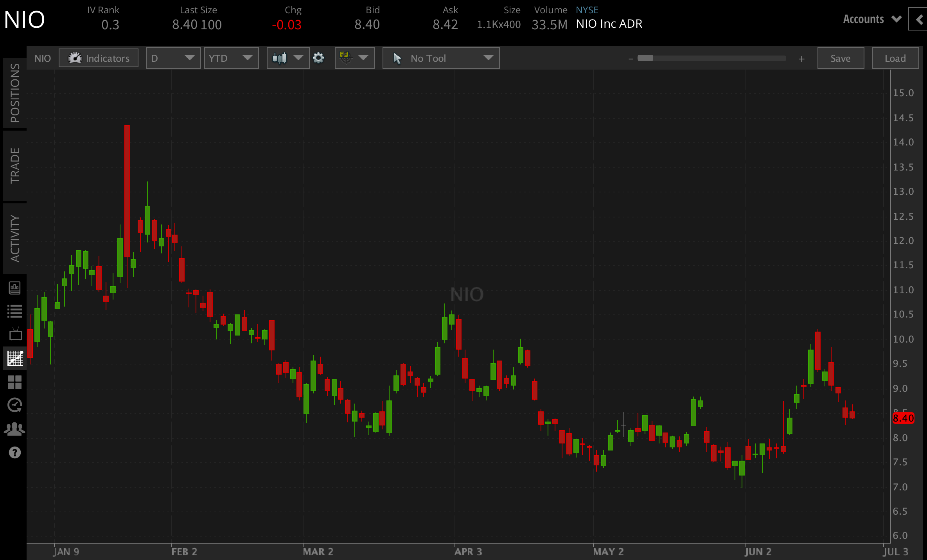Open the research report icon in the sidebar
The width and height of the screenshot is (927, 560).
click(x=15, y=288)
